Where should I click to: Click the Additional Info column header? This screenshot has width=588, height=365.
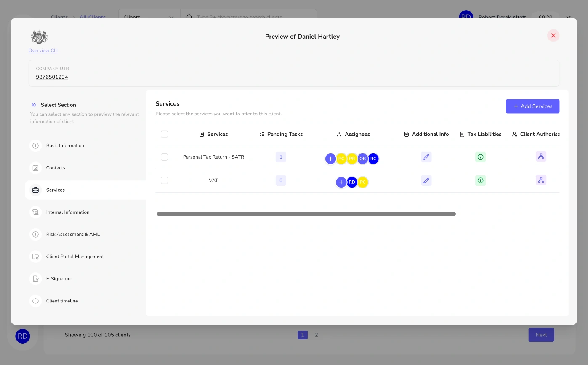[426, 134]
